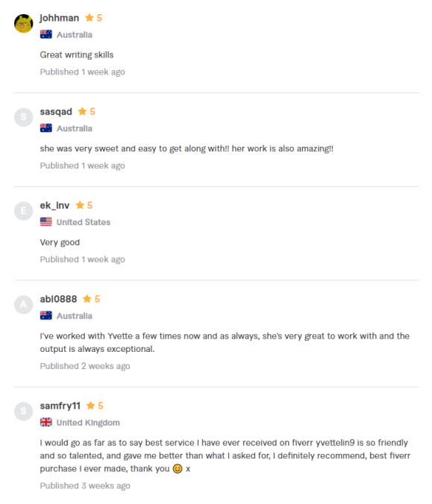Click the star icon next to sasqad
The width and height of the screenshot is (432, 504).
pos(82,111)
